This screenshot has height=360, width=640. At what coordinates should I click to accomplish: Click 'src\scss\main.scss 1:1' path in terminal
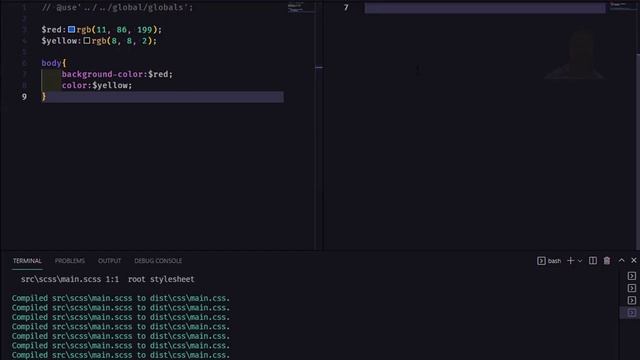click(70, 279)
